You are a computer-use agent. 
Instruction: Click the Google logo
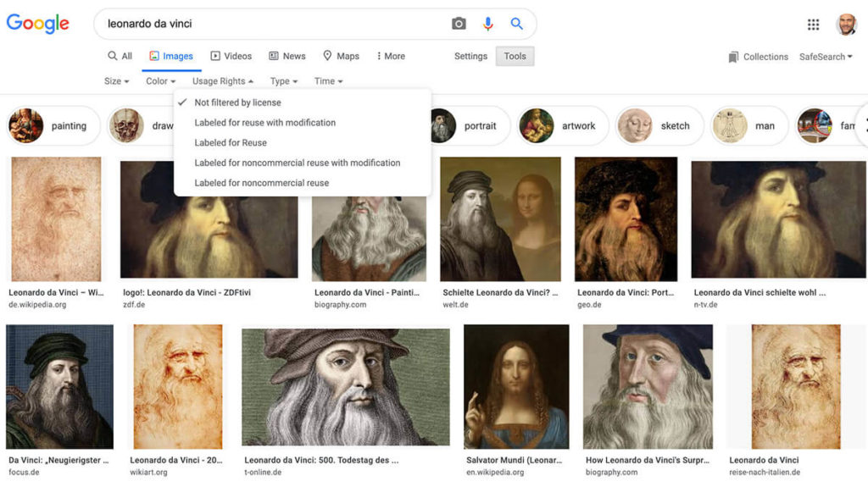(x=37, y=24)
